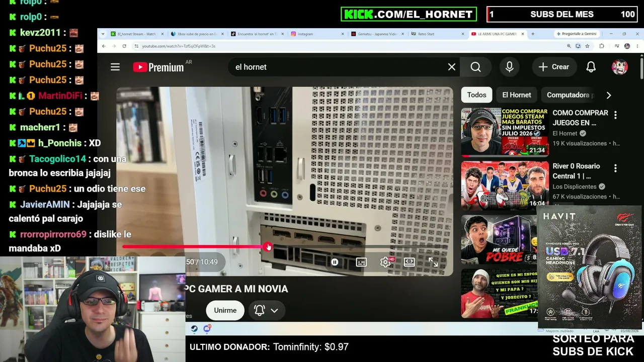
Task: Open the player settings gear
Action: (385, 262)
